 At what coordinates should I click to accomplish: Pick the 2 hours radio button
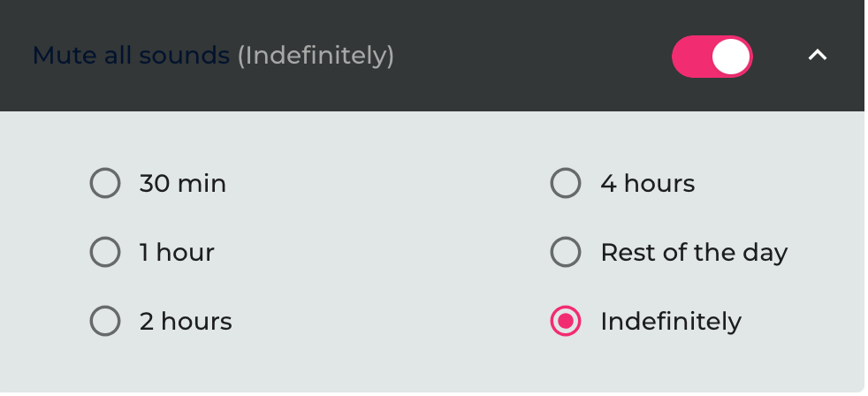click(x=105, y=321)
